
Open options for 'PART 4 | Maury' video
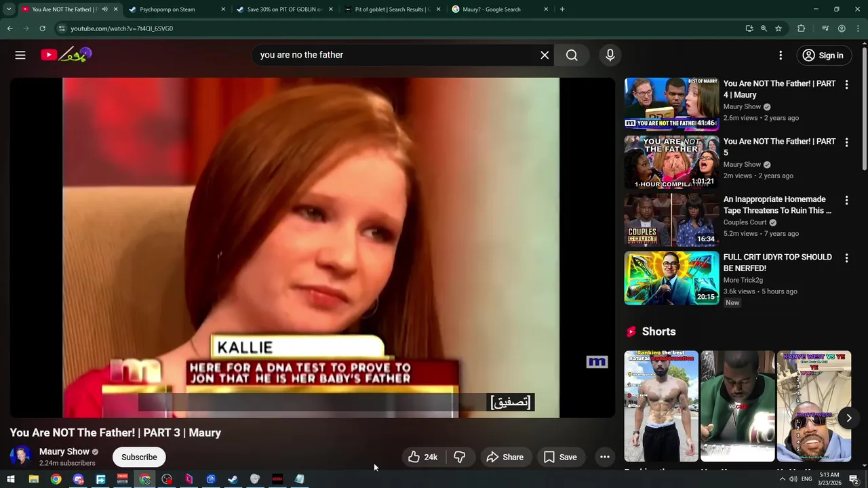(846, 85)
